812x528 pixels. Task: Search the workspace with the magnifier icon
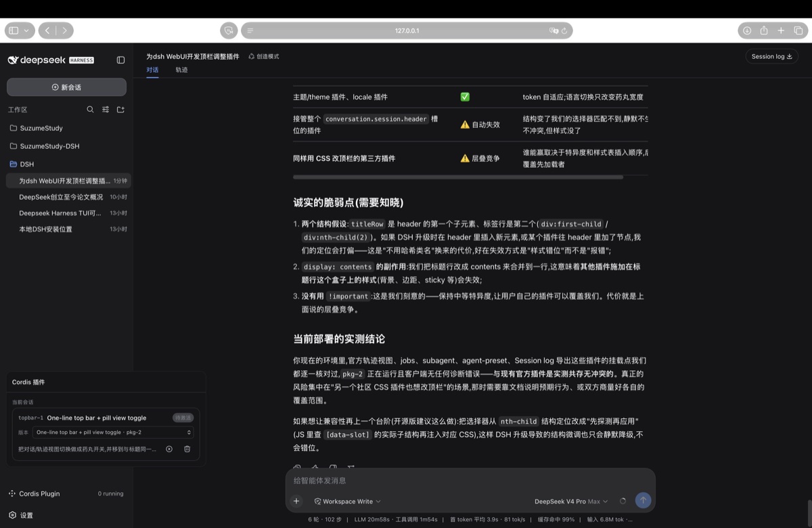tap(90, 109)
